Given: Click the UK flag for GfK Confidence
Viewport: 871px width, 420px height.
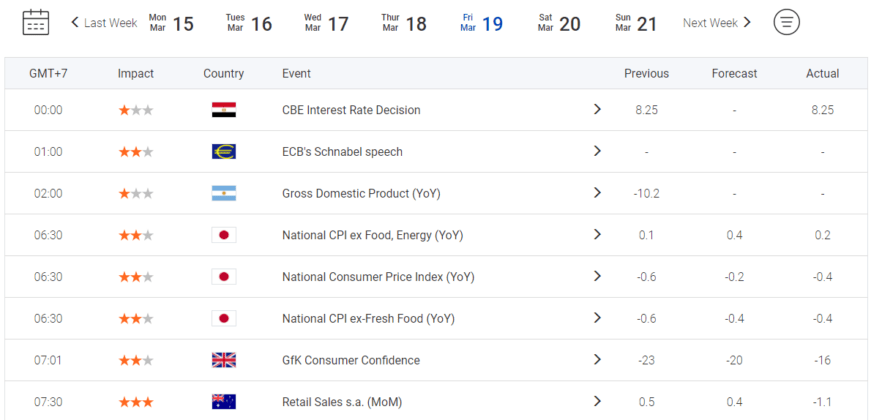Looking at the screenshot, I should click(224, 360).
